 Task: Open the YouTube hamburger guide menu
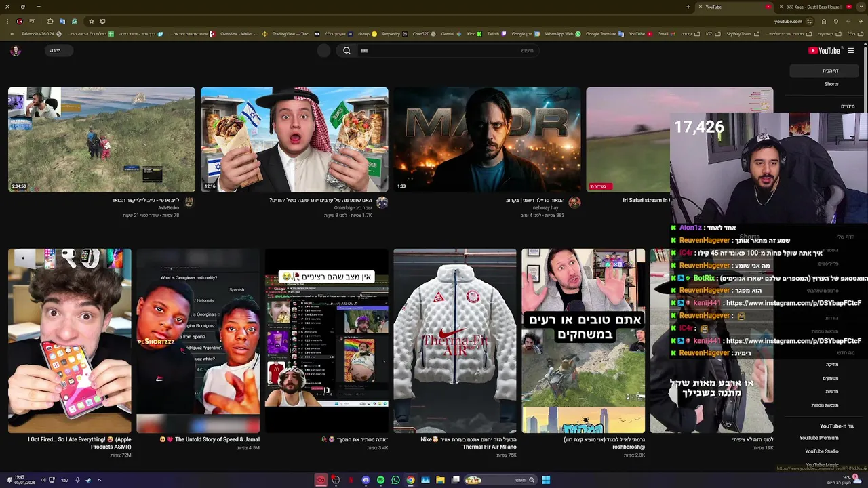click(x=850, y=50)
